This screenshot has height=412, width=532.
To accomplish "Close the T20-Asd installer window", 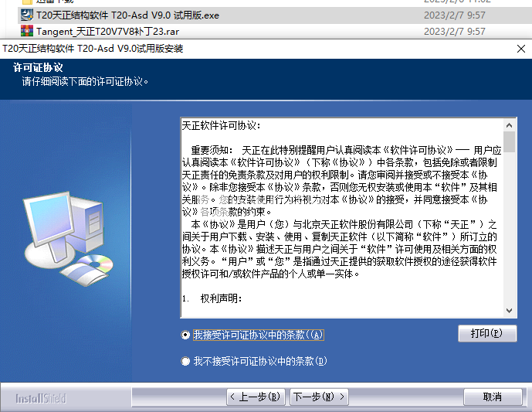I will (x=520, y=49).
